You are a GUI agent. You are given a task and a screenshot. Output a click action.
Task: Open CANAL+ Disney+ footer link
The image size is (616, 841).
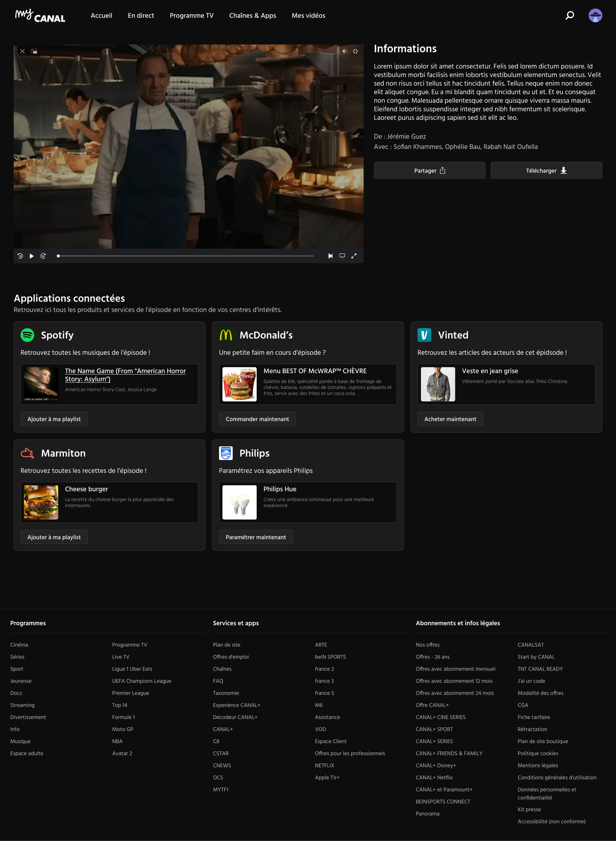(436, 765)
